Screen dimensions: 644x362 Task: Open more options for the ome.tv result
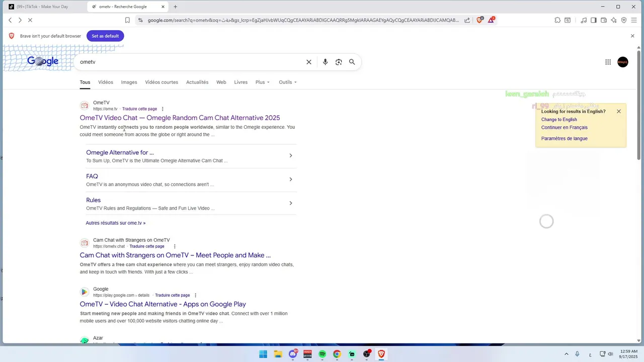tap(163, 109)
